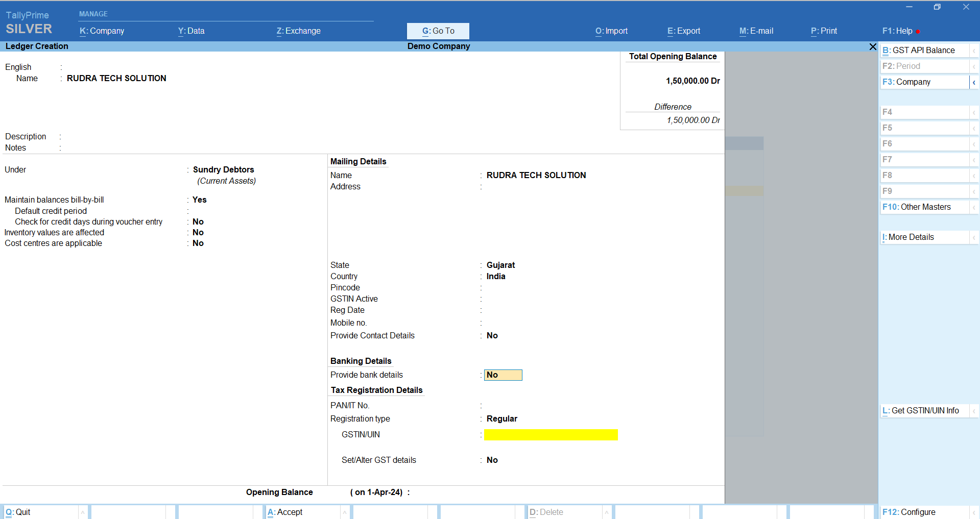
Task: Click the caret arrow next to A: Accept
Action: pos(345,512)
